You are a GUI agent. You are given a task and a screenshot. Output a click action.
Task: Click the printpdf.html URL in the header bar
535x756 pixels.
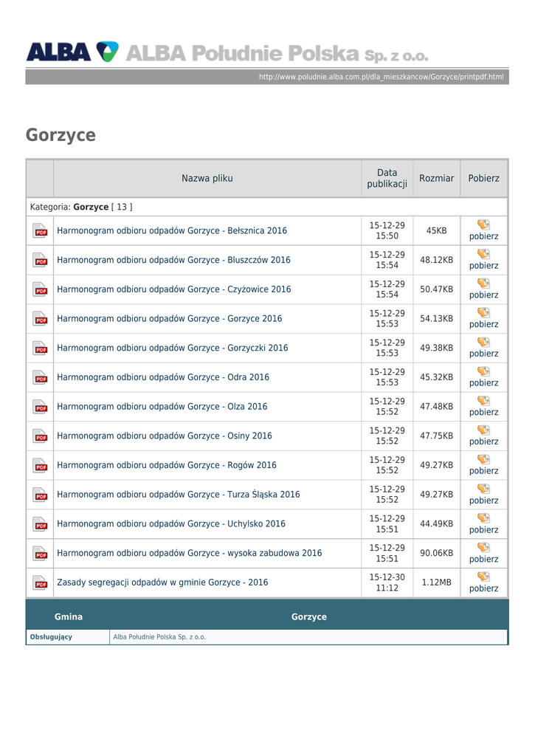381,77
